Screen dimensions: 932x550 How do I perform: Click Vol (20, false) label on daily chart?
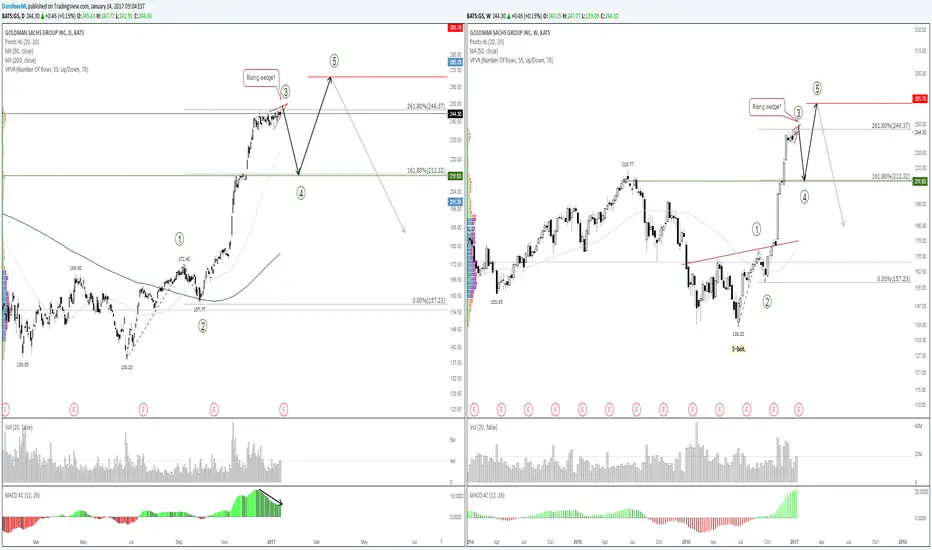(x=18, y=428)
